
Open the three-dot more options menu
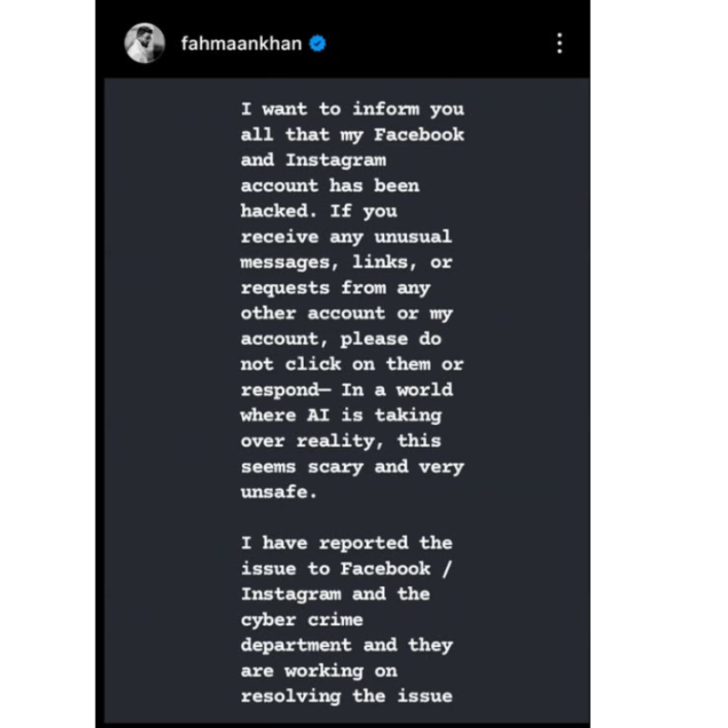(559, 43)
